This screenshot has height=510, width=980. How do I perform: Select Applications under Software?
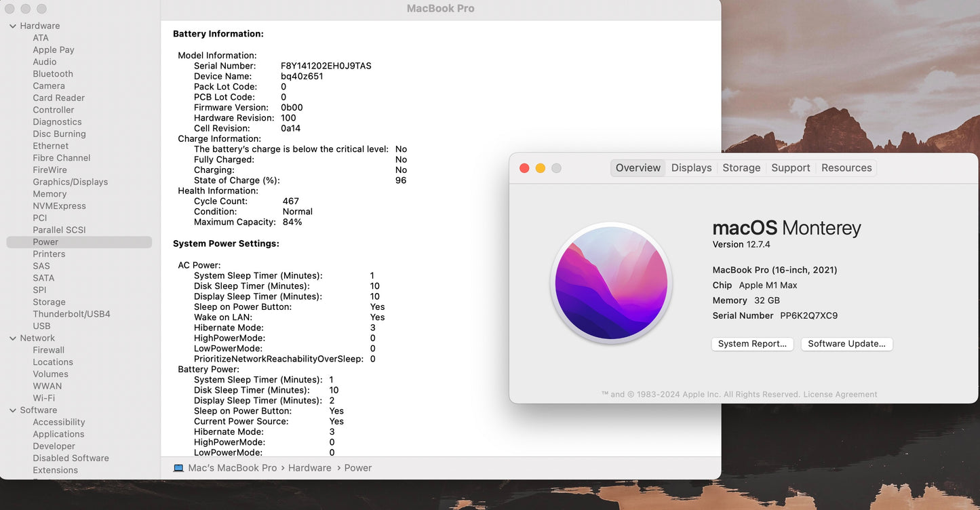(58, 434)
